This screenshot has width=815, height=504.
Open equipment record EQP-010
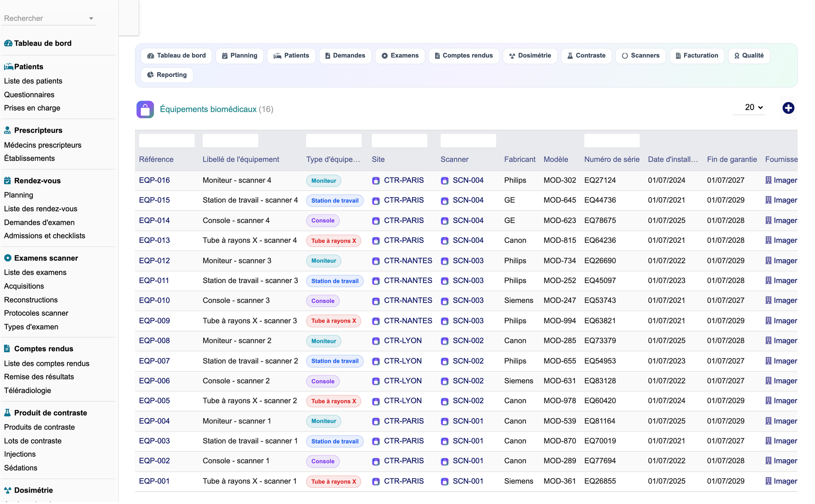click(x=155, y=301)
